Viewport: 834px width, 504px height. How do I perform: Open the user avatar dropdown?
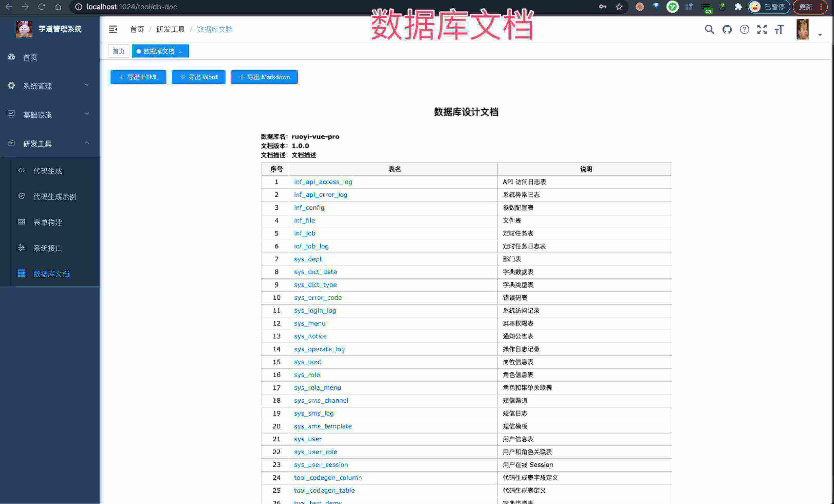802,30
